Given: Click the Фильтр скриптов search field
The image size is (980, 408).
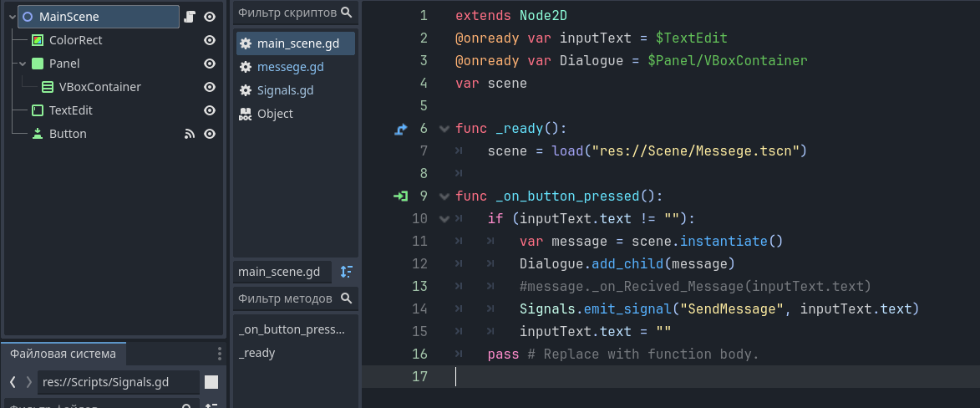Looking at the screenshot, I should [x=287, y=13].
